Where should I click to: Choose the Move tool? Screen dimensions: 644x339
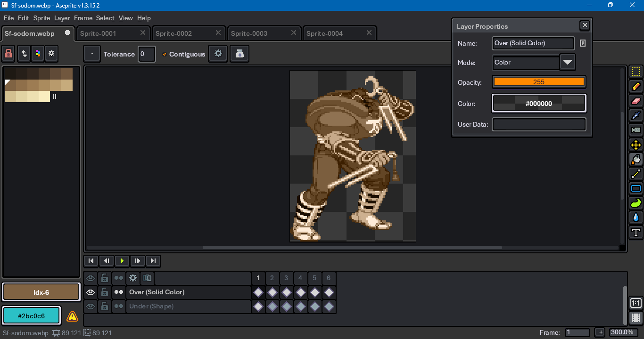[636, 145]
